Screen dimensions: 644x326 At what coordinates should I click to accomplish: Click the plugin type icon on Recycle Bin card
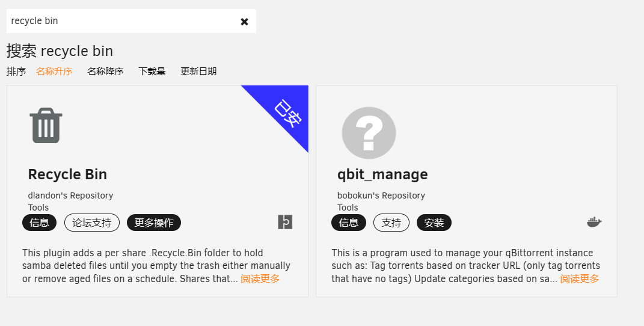[x=285, y=222]
